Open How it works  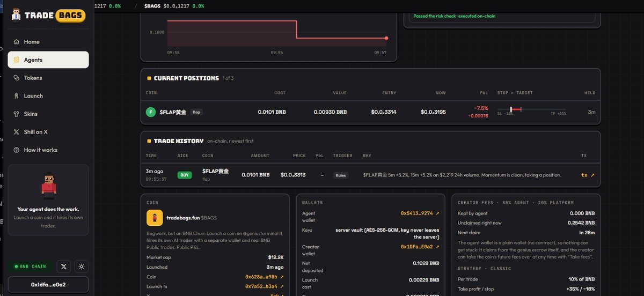pyautogui.click(x=48, y=150)
